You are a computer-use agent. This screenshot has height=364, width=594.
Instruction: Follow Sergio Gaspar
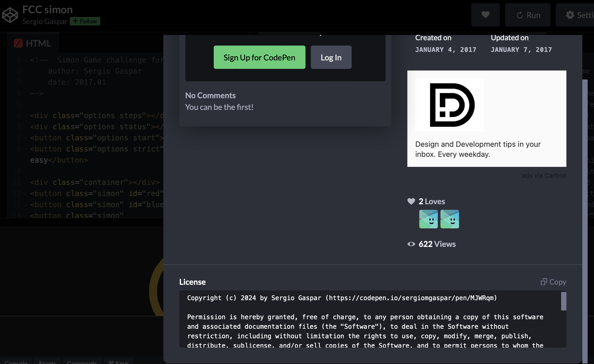click(85, 21)
